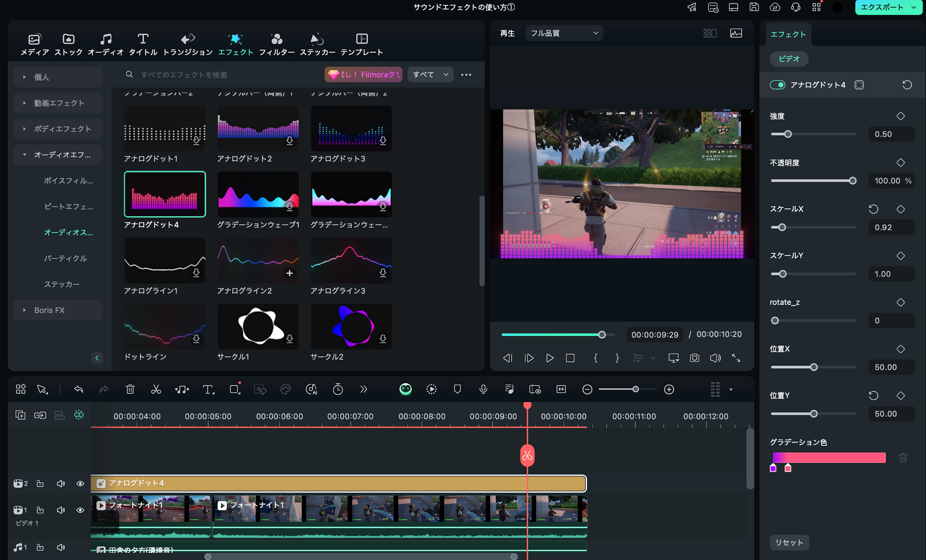
Task: Expand the ボディエフェクト category
Action: coord(57,129)
